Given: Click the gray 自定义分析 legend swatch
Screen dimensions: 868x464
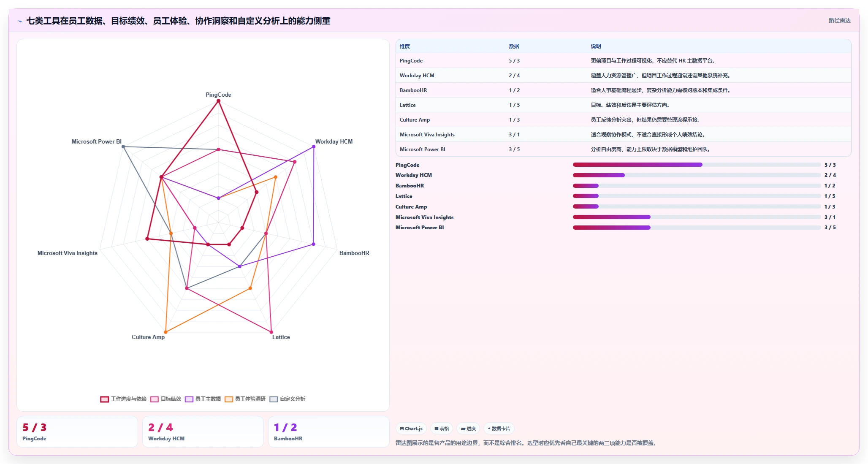Looking at the screenshot, I should [x=274, y=399].
